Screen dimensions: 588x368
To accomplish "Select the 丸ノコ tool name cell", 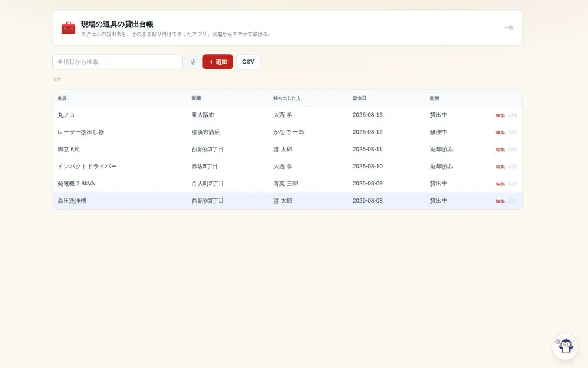I will (66, 115).
